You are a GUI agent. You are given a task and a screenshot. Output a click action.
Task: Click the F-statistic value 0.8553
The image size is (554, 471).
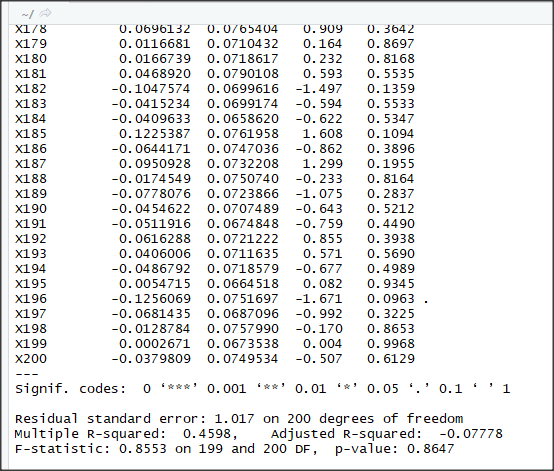tap(143, 449)
